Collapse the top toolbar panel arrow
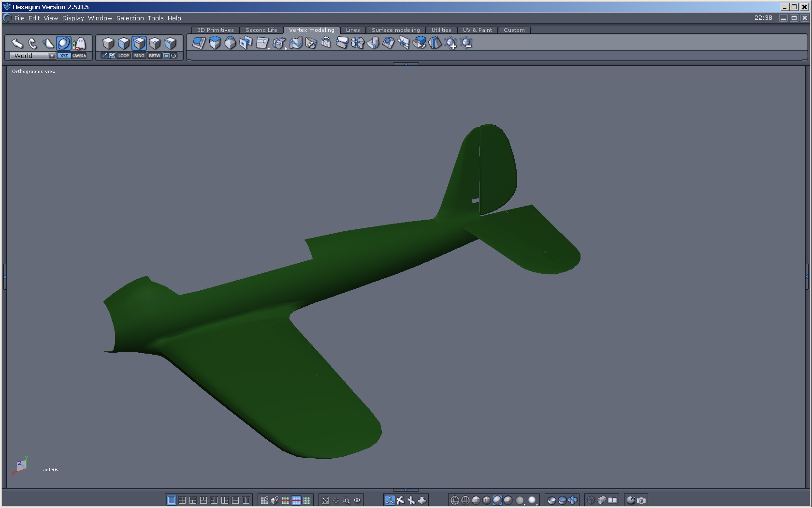This screenshot has width=812, height=508. coord(406,64)
